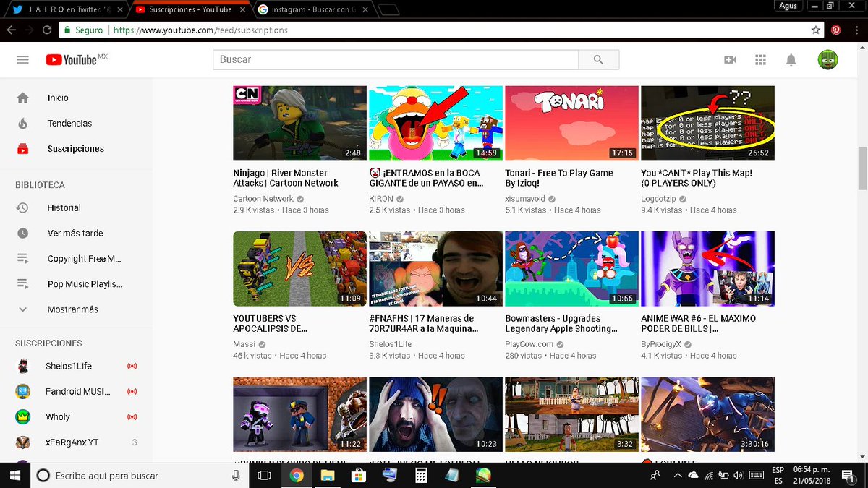Open the YouTube apps grid icon
Screen dimensions: 868x488
click(760, 60)
